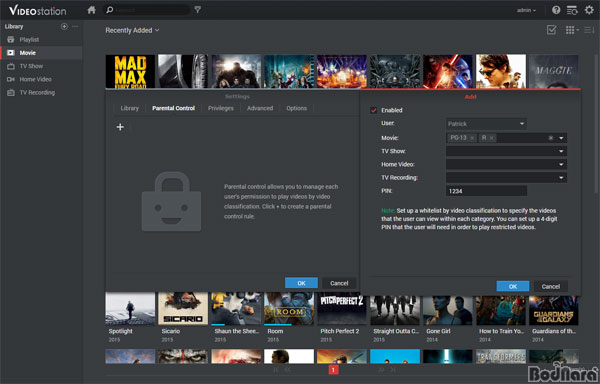Switch to the Parental Control tab

(173, 108)
